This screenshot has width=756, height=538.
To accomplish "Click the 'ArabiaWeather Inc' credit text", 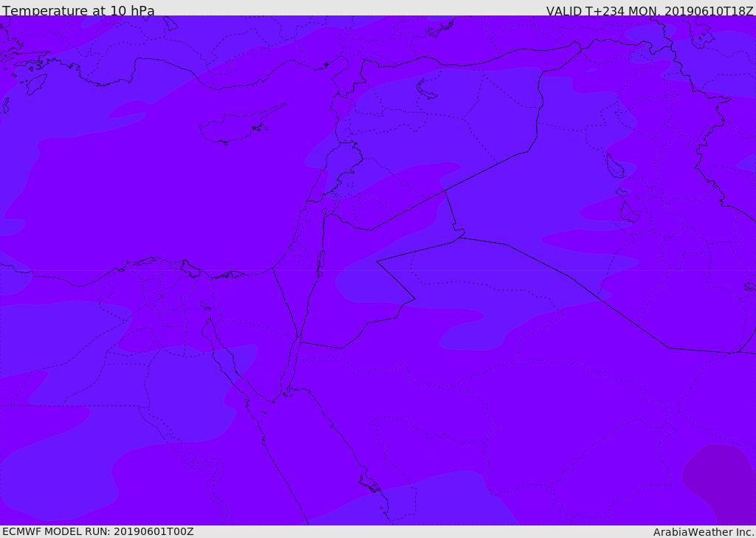I will tap(704, 532).
